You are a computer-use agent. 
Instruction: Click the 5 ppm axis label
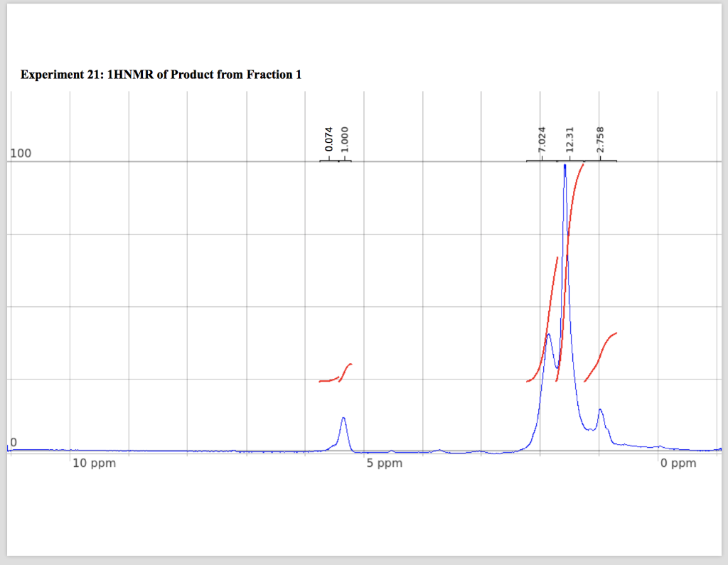click(x=385, y=463)
